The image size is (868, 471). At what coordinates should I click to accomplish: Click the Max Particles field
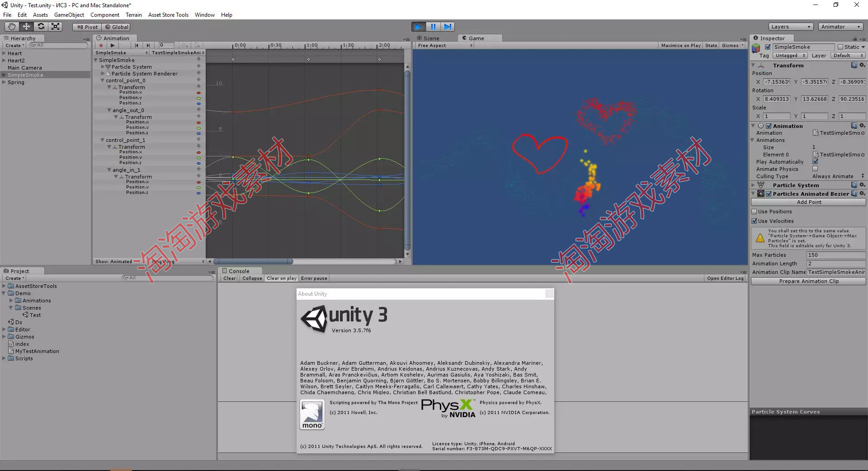click(836, 255)
